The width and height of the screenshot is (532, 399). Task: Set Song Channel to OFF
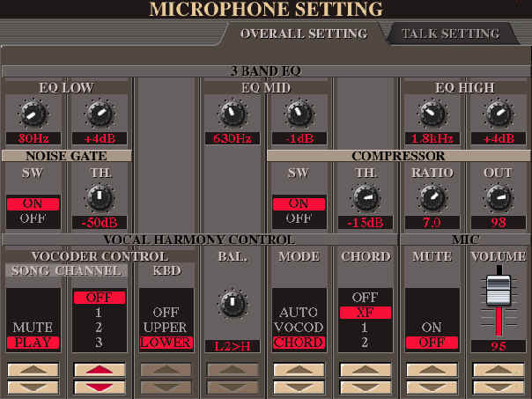100,298
